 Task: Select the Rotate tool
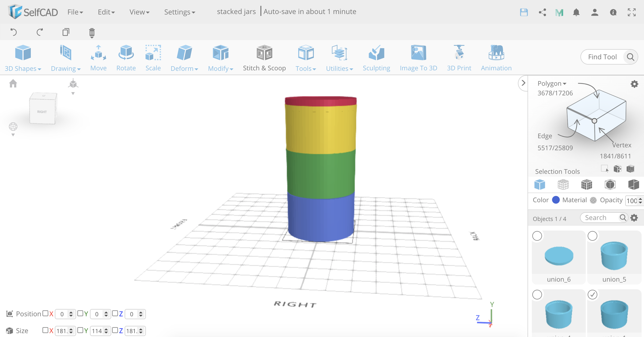[126, 58]
